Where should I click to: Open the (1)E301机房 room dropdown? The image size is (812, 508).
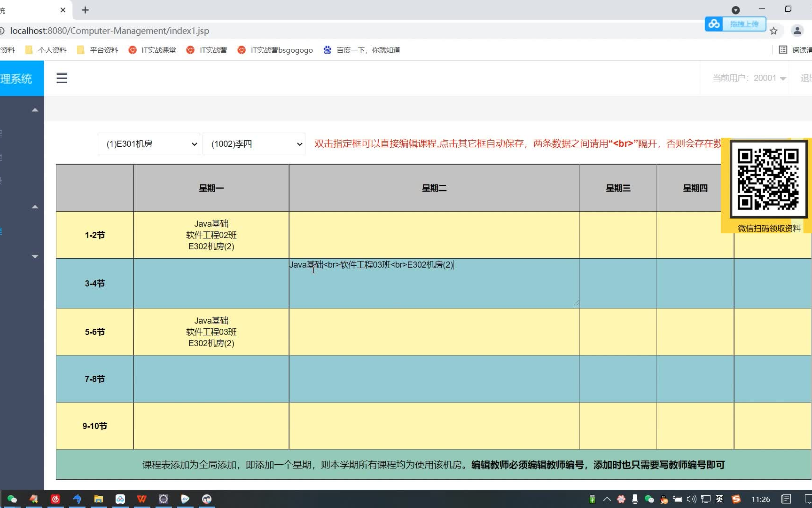point(148,144)
